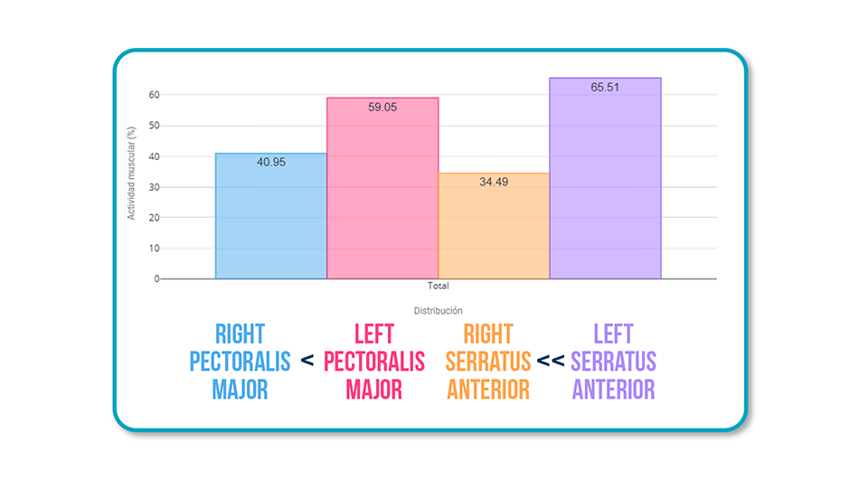Screen dimensions: 868x488
Task: Click the 60 tick on y-axis
Action: tap(154, 95)
